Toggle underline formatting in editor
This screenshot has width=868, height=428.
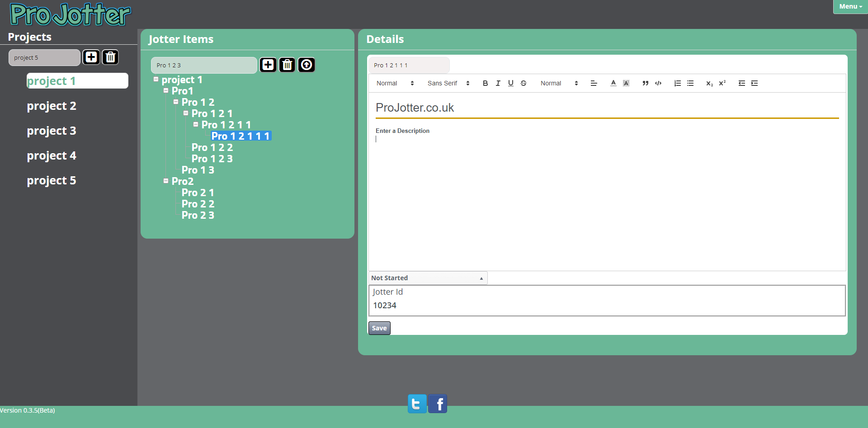pos(510,83)
